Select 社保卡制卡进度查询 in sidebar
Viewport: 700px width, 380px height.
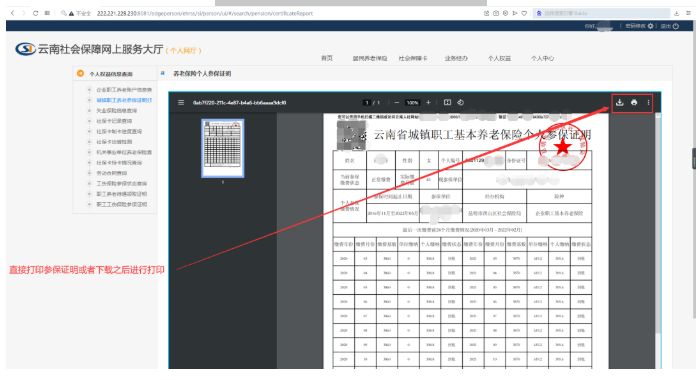[x=119, y=131]
